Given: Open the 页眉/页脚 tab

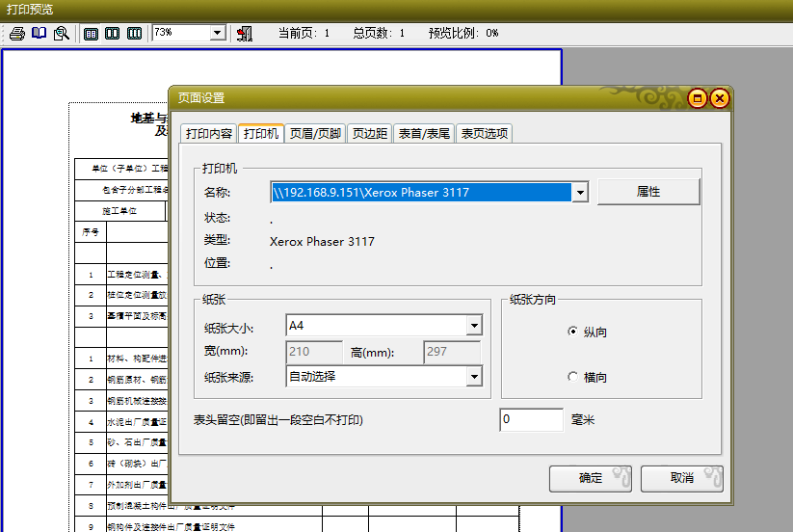Looking at the screenshot, I should (315, 134).
